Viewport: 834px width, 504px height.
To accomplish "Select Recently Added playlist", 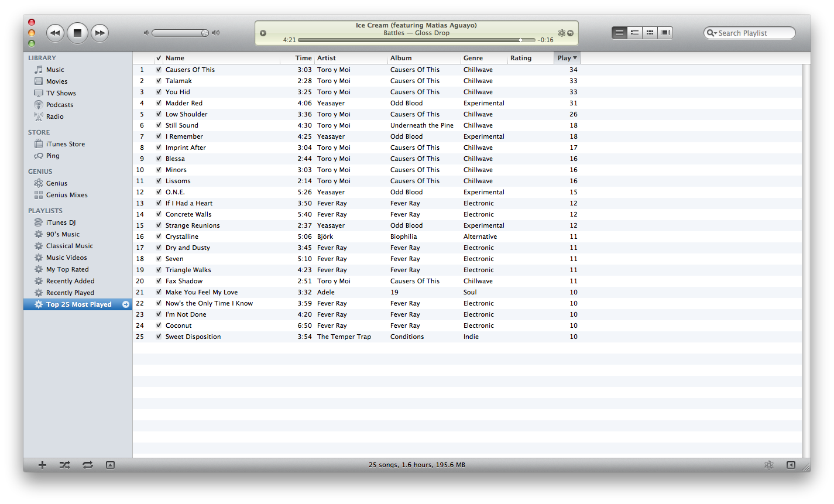I will [70, 281].
